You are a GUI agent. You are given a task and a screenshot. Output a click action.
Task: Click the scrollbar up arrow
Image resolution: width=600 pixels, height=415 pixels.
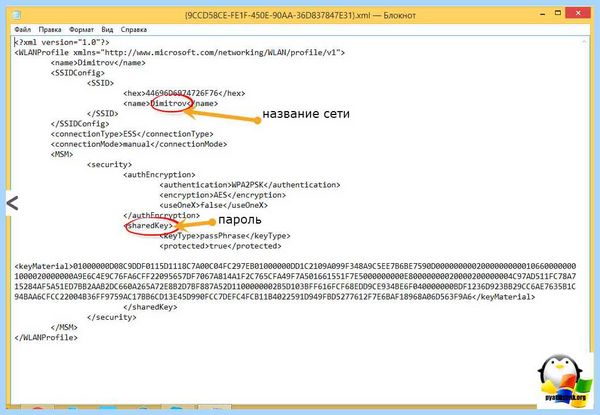pyautogui.click(x=584, y=41)
